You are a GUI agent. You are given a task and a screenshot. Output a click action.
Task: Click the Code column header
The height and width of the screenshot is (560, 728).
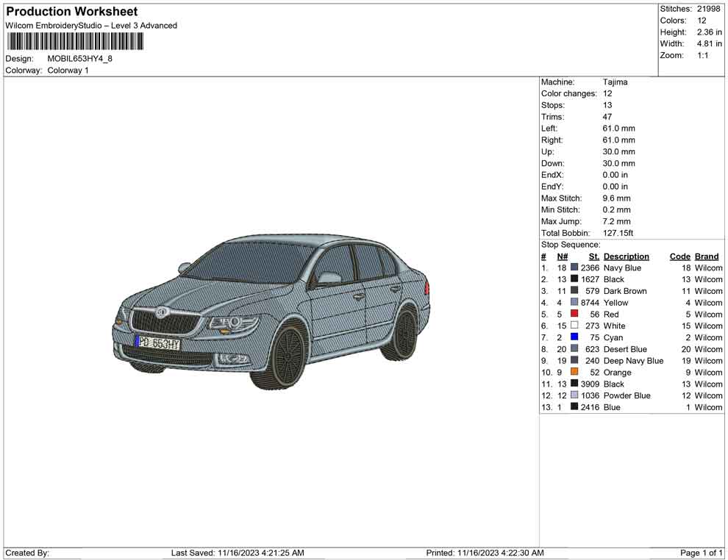coord(679,256)
